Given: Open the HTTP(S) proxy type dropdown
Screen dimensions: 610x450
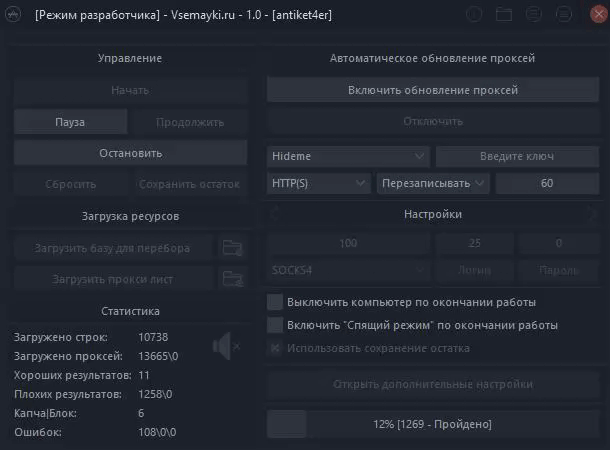Looking at the screenshot, I should 319,183.
